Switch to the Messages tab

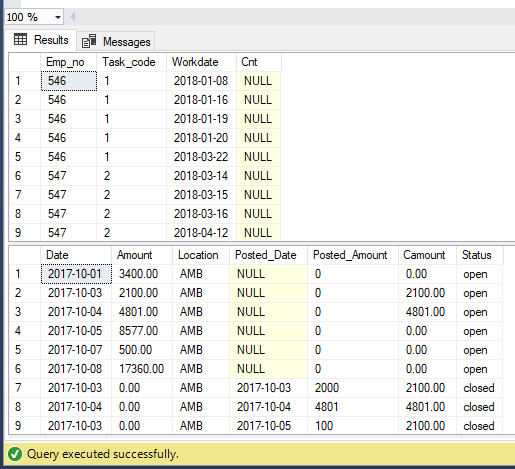116,42
